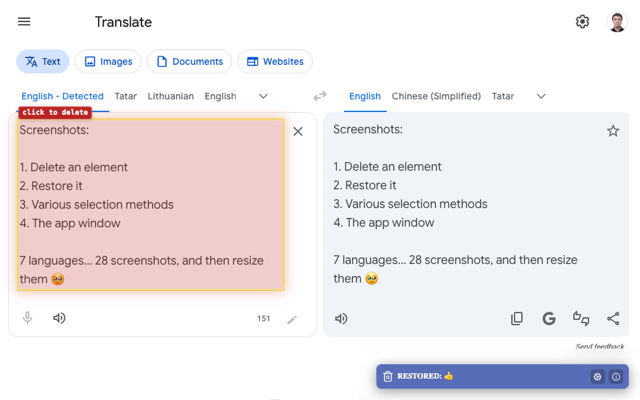The image size is (640, 400).
Task: Save translation with star icon
Action: (613, 131)
